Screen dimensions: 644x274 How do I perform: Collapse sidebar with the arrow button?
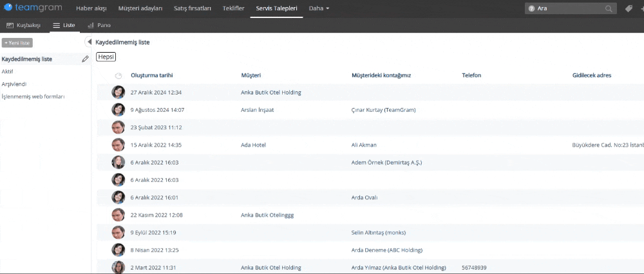click(88, 42)
